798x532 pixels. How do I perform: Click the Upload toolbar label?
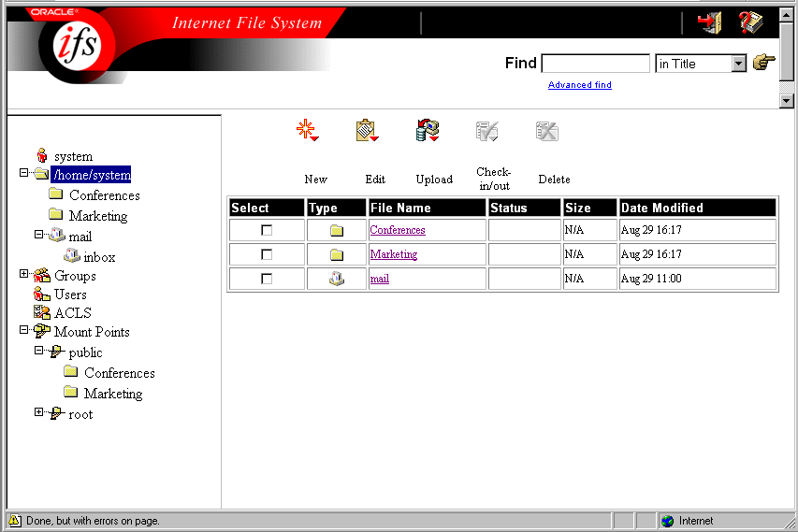434,179
